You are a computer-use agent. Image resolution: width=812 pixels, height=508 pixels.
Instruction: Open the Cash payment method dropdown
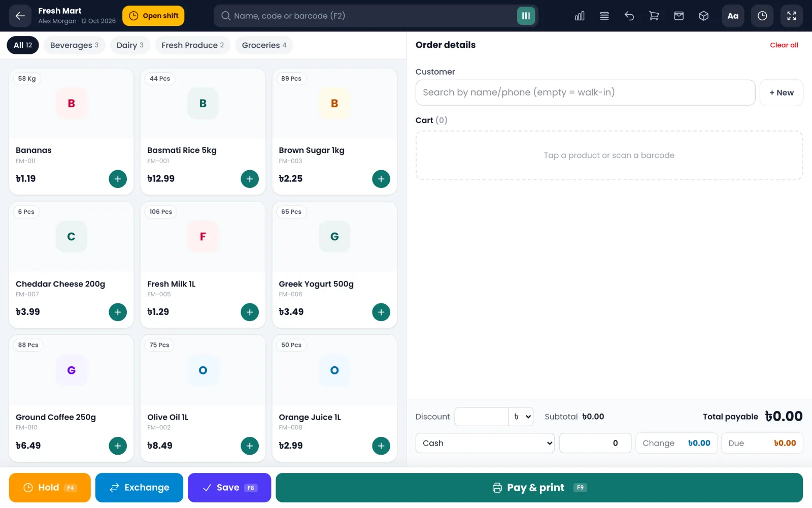pyautogui.click(x=485, y=443)
